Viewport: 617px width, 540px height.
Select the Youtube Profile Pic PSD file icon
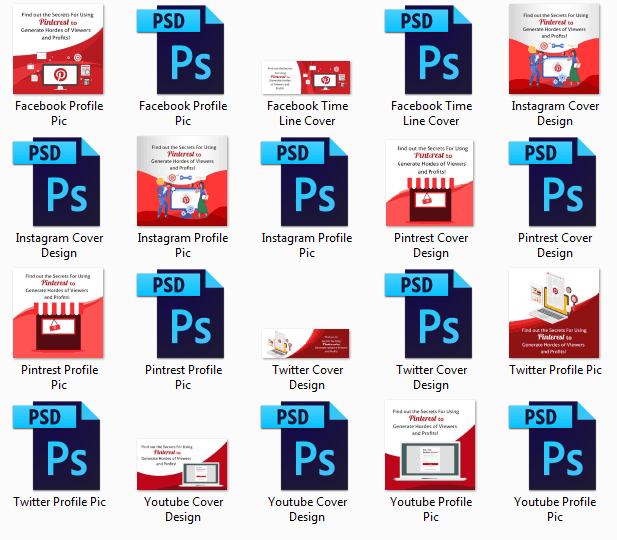pyautogui.click(x=553, y=446)
